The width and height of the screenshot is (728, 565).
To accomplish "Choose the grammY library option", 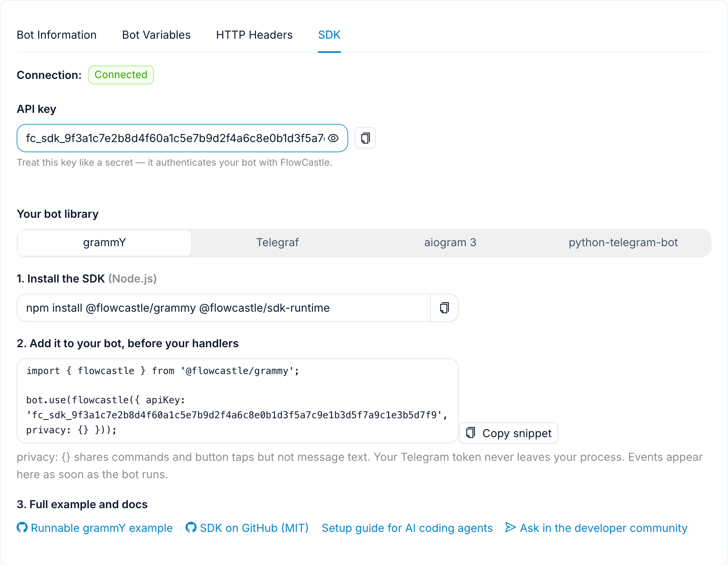I will [x=105, y=243].
